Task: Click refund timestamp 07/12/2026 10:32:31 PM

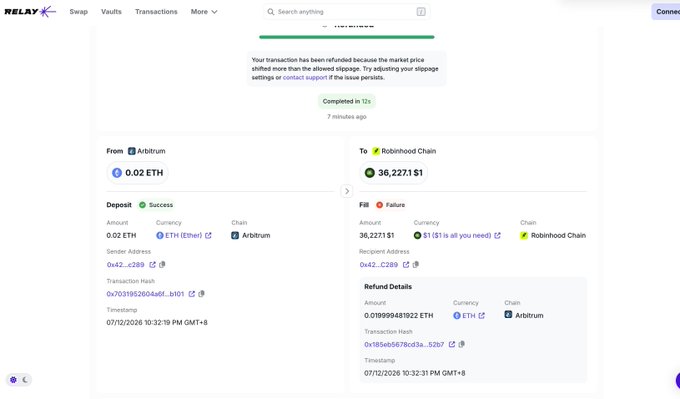Action: coord(415,373)
